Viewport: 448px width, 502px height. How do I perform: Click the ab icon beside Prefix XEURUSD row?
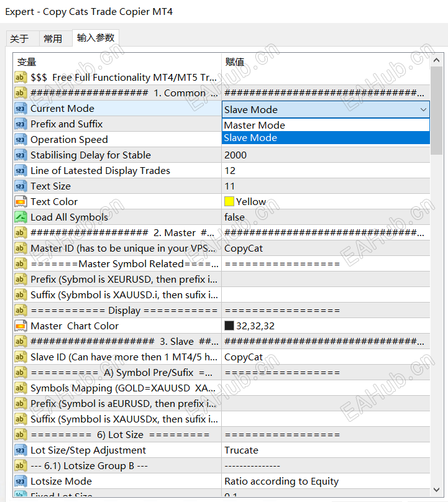(20, 279)
